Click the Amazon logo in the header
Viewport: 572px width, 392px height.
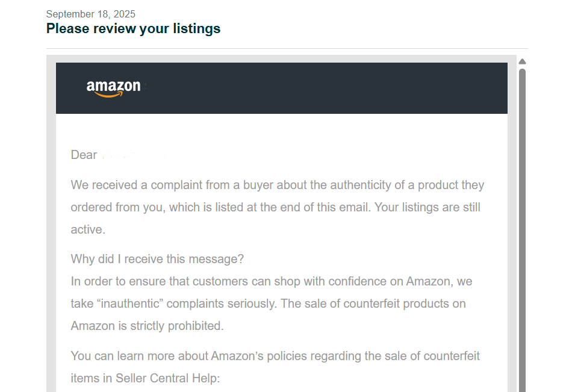coord(113,88)
